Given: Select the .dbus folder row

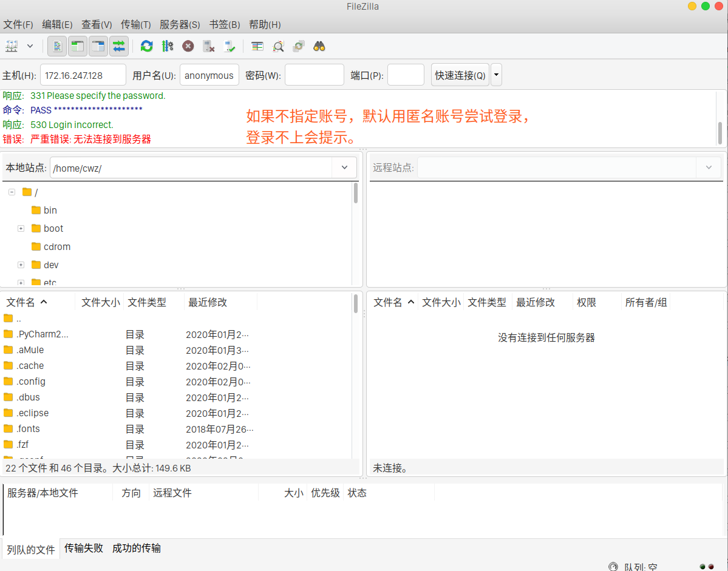Looking at the screenshot, I should 177,397.
